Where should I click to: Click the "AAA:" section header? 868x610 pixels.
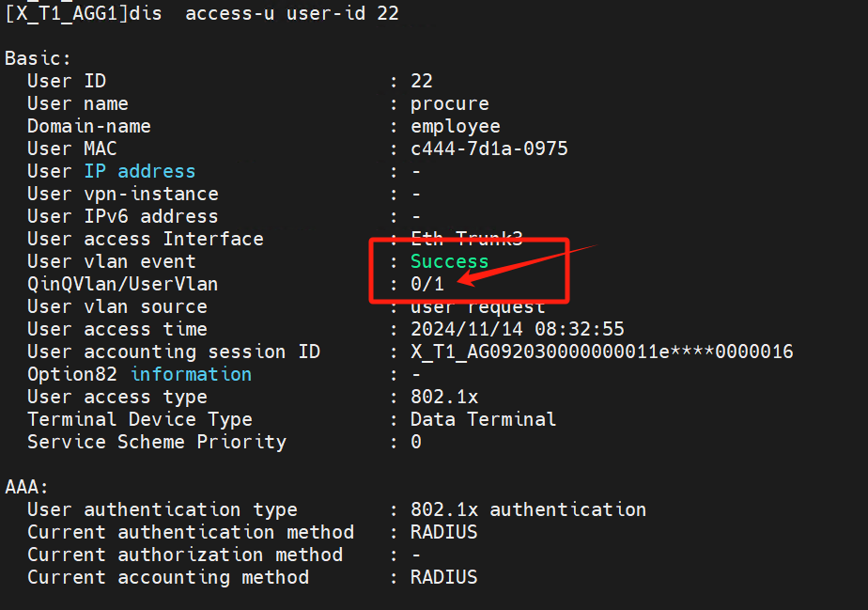[26, 487]
